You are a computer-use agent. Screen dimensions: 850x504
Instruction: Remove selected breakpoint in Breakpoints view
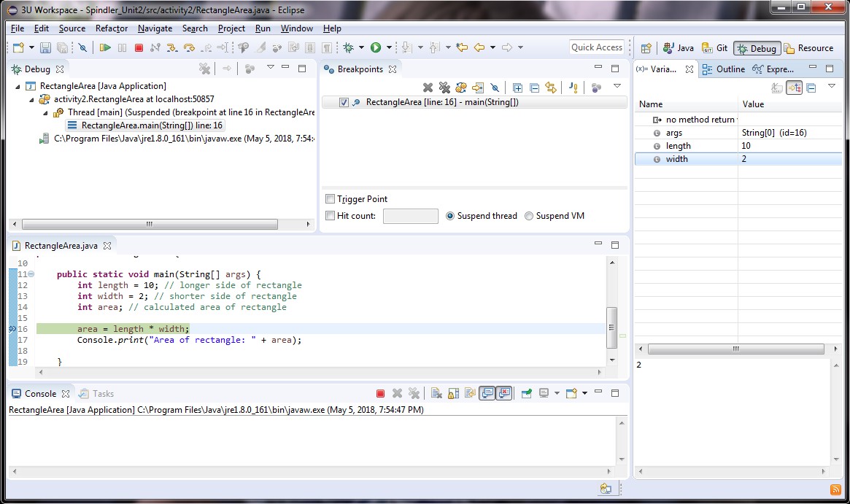pyautogui.click(x=428, y=88)
